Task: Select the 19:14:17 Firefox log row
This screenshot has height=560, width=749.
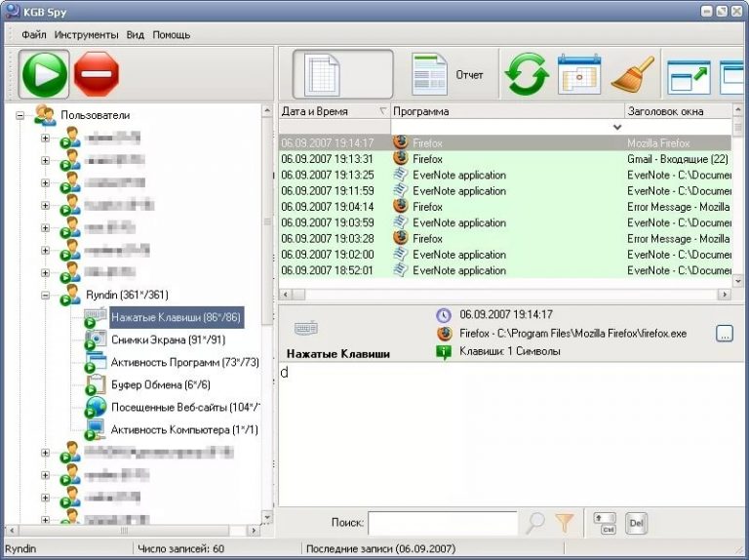Action: pos(505,142)
